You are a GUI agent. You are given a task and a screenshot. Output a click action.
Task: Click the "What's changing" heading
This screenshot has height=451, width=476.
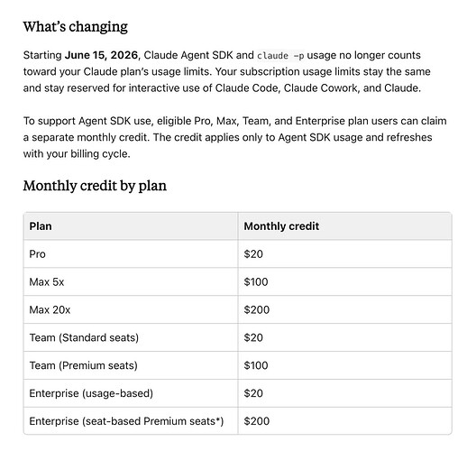click(76, 27)
